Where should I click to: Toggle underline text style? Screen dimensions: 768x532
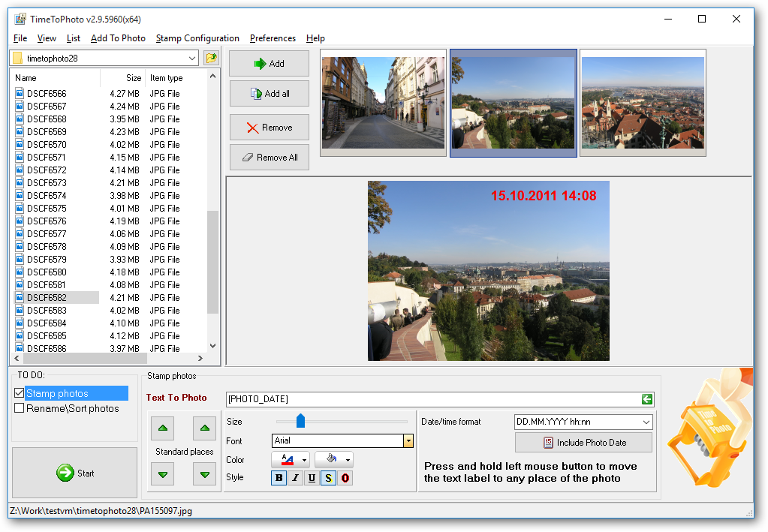pos(312,478)
